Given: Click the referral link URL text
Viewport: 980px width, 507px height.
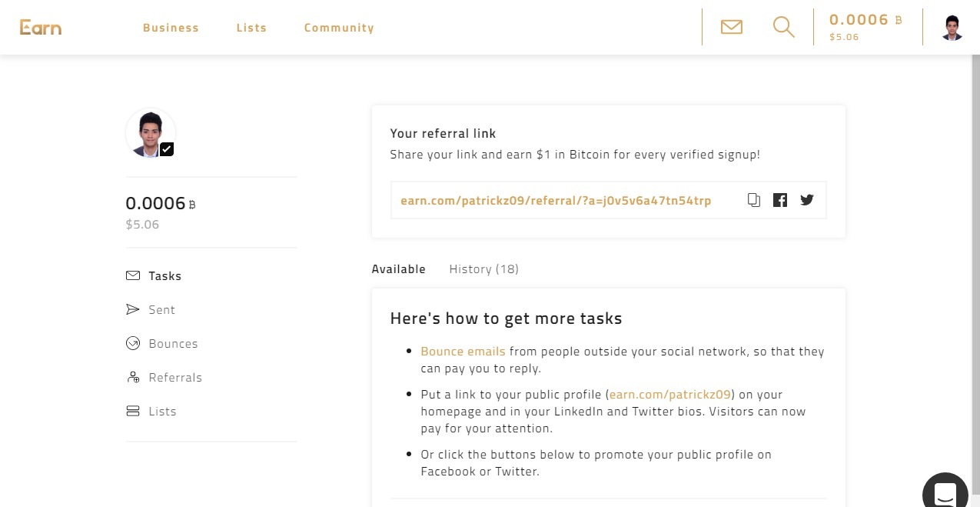Looking at the screenshot, I should click(556, 201).
